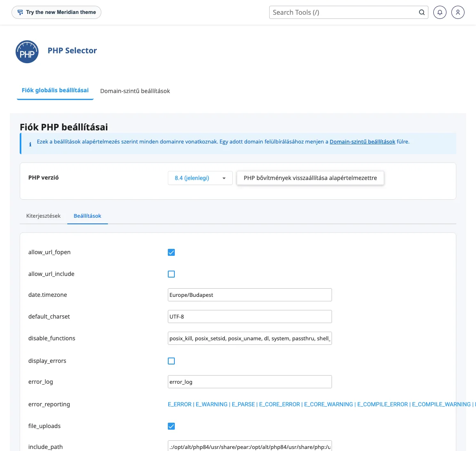Click the error_reporting label
The height and width of the screenshot is (451, 476).
49,404
